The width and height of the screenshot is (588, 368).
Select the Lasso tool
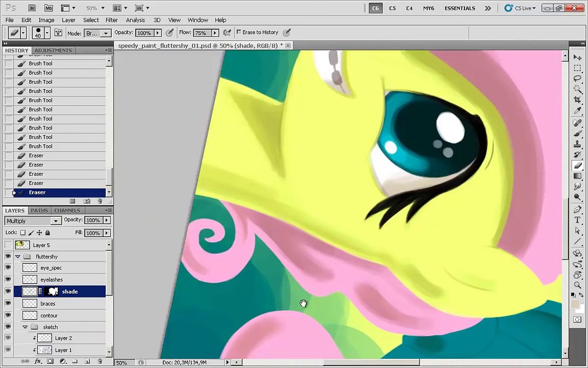coord(577,79)
